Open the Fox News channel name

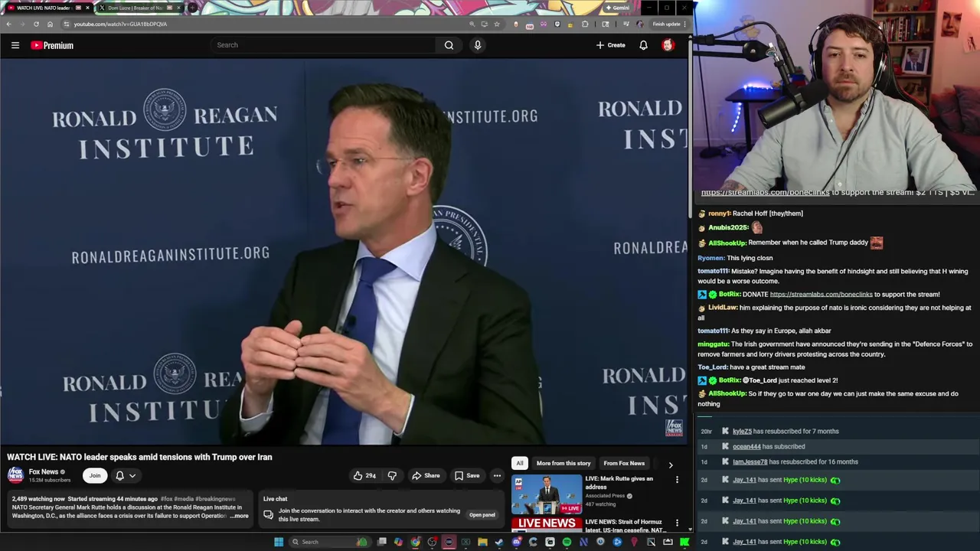[x=44, y=471]
